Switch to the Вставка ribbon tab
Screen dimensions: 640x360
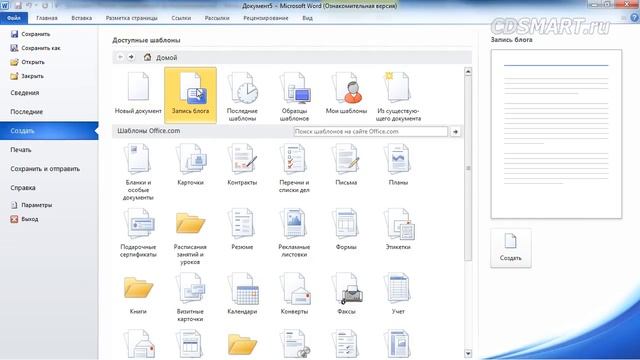tap(82, 18)
